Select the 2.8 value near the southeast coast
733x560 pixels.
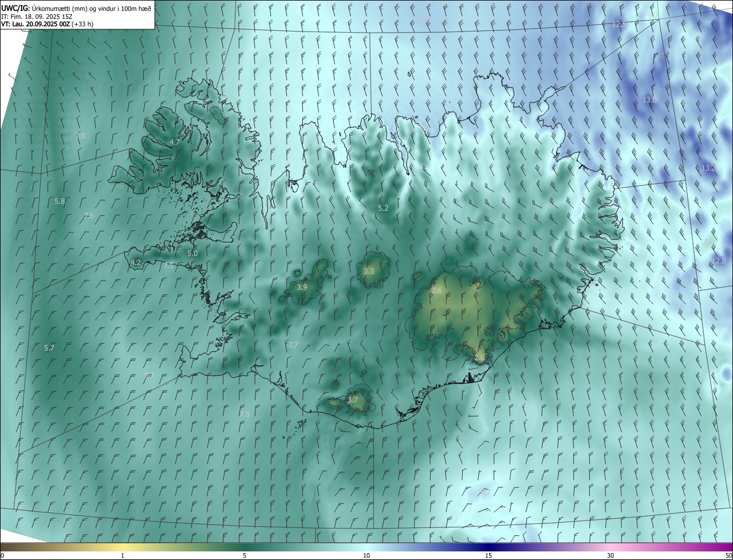[480, 357]
